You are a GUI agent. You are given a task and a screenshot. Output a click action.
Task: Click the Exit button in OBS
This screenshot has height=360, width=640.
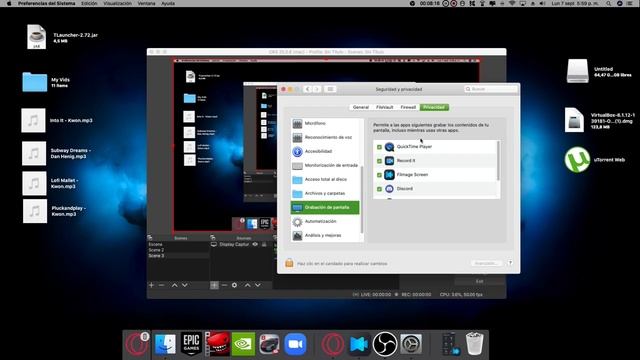480,281
